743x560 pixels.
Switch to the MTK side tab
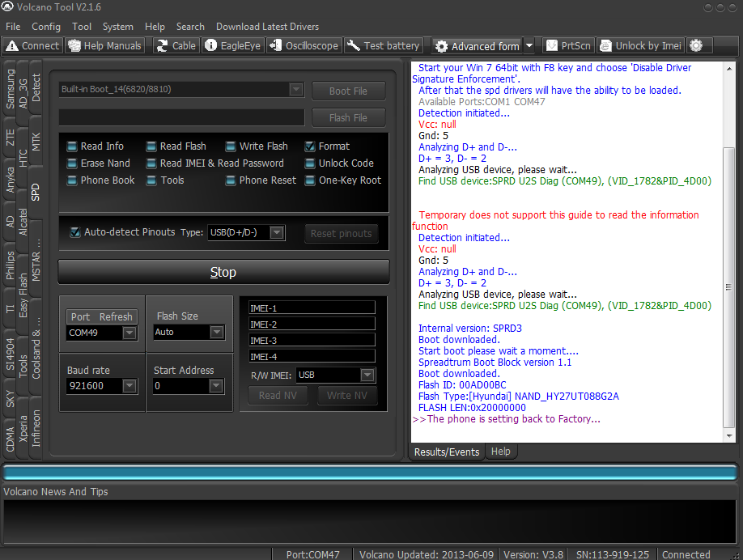click(x=36, y=142)
